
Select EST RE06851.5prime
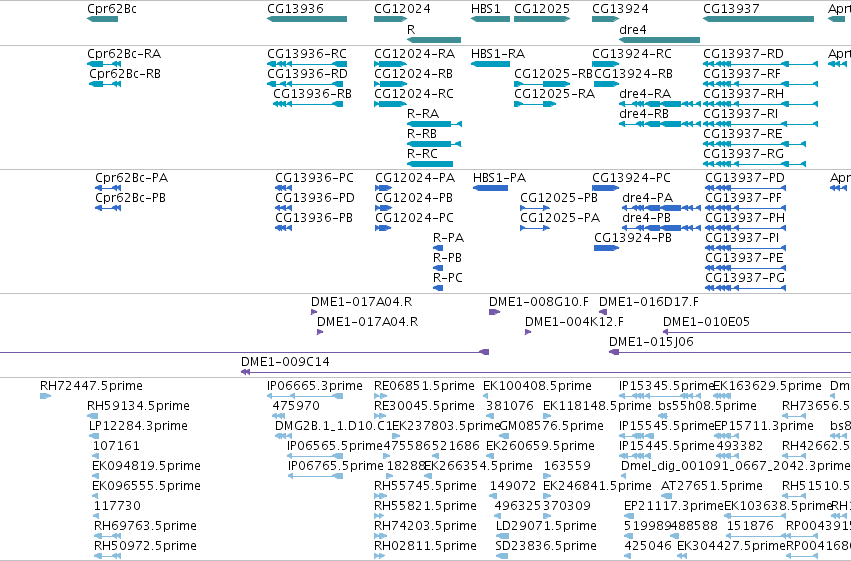pos(380,396)
